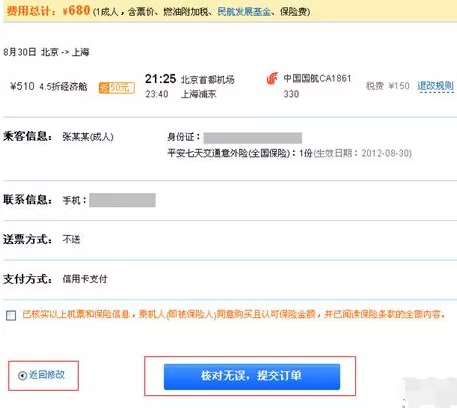
Task: Click the orange 返50元 rebate badge
Action: (117, 88)
